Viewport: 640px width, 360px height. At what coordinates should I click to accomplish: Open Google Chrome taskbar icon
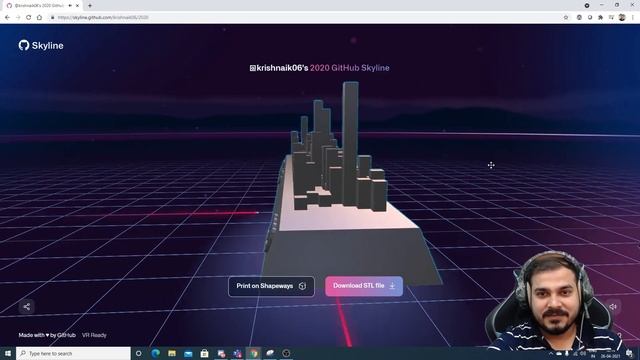[x=253, y=353]
